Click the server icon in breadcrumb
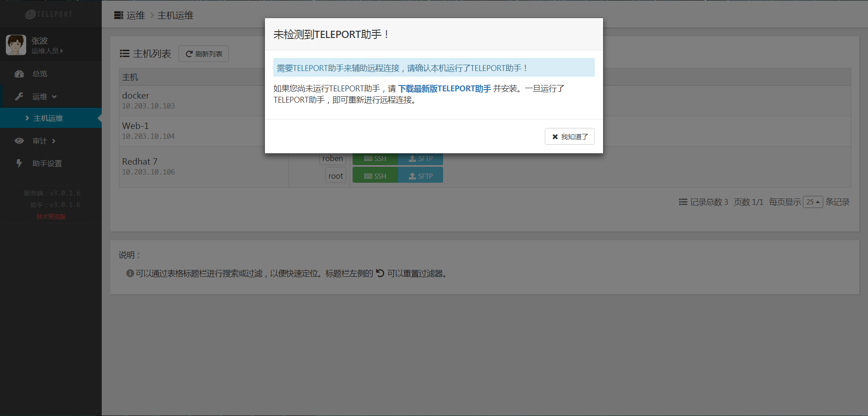Image resolution: width=868 pixels, height=416 pixels. 118,15
